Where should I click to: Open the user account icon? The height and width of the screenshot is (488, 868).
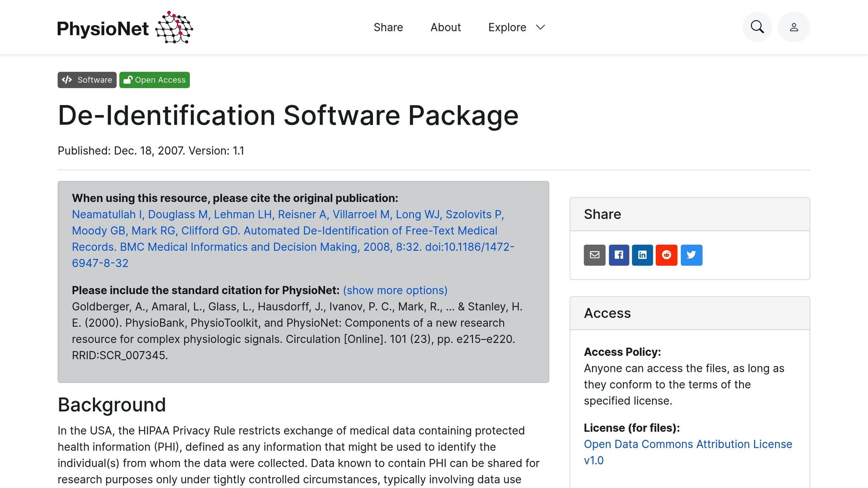[x=794, y=27]
